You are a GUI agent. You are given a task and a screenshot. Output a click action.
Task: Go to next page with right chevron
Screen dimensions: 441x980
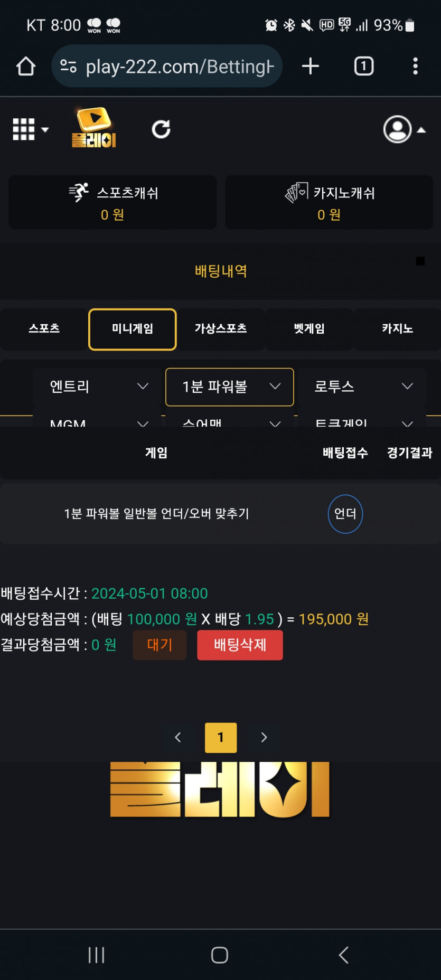coord(264,737)
